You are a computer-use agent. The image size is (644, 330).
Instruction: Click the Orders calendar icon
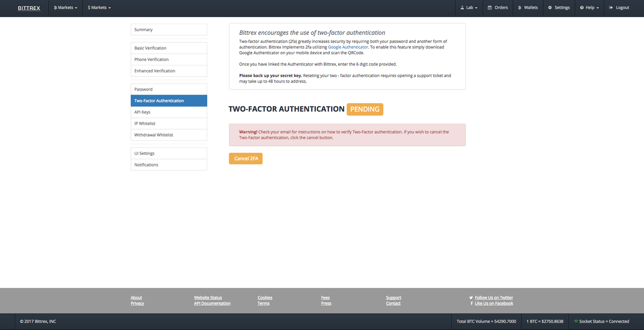(x=490, y=8)
